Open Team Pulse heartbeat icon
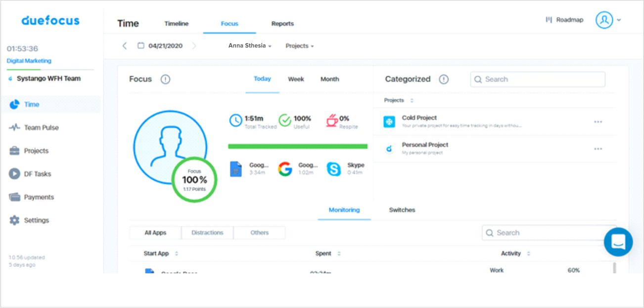Viewport: 644px width, 308px height. point(14,128)
